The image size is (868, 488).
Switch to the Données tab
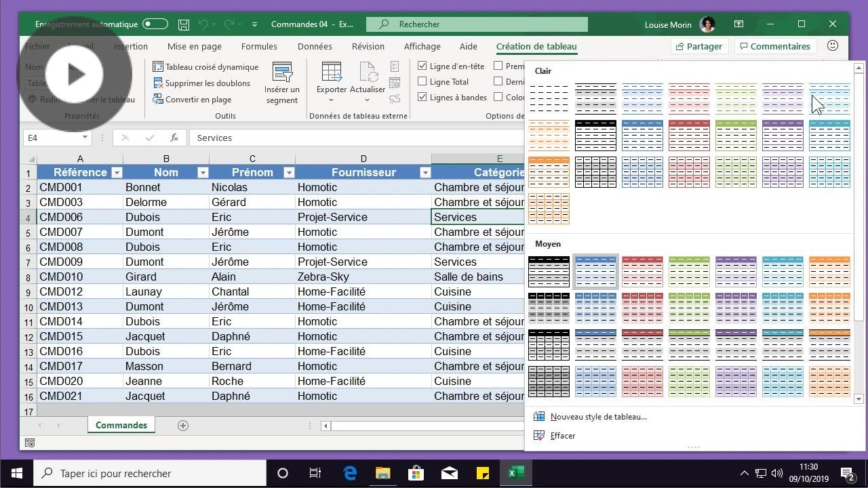click(x=315, y=47)
